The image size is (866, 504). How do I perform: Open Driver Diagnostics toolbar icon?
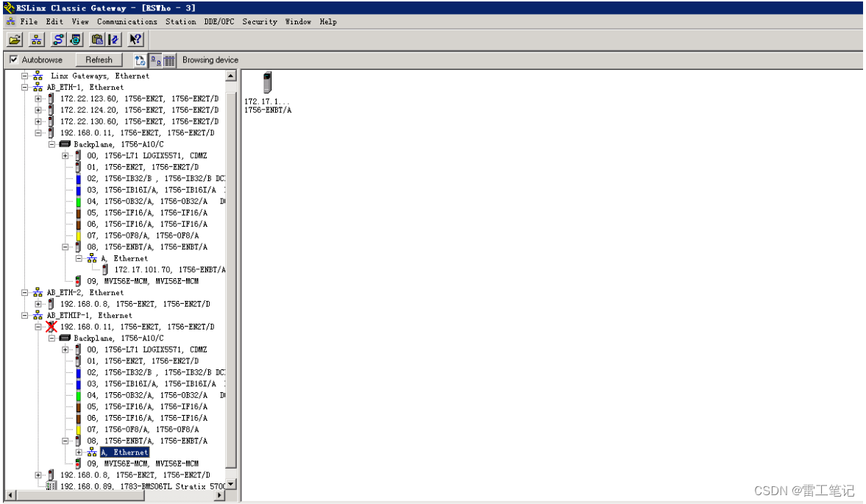tap(76, 40)
